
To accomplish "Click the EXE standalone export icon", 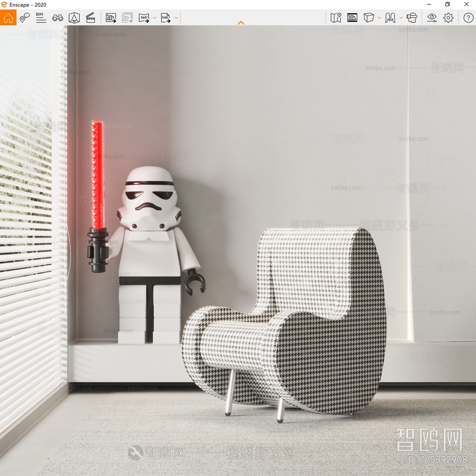I will coord(165,18).
